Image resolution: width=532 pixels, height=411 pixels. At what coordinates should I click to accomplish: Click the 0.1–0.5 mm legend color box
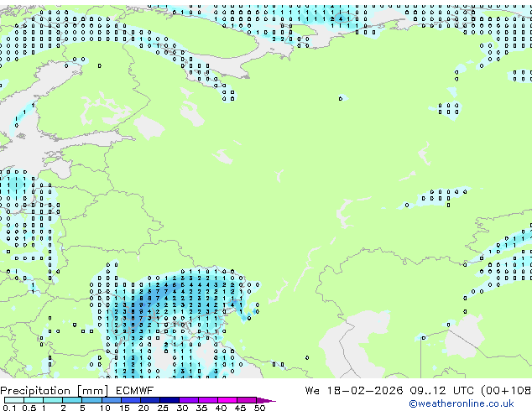[x=14, y=400]
